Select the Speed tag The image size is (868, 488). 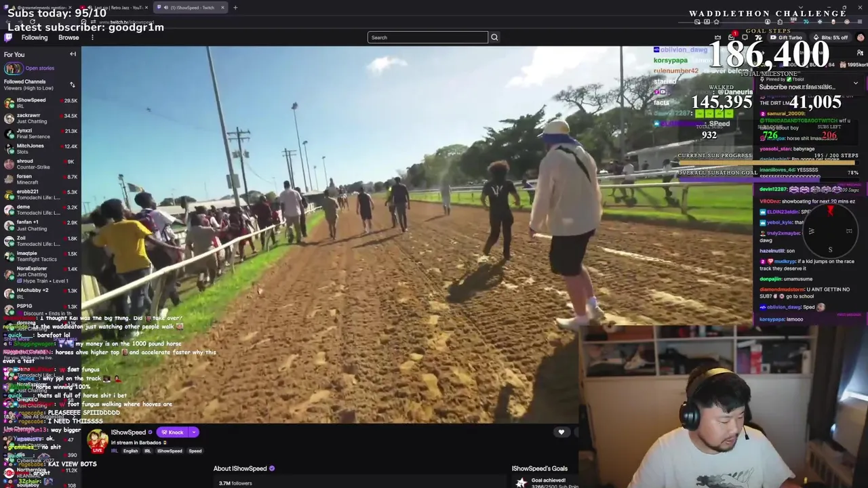[195, 451]
